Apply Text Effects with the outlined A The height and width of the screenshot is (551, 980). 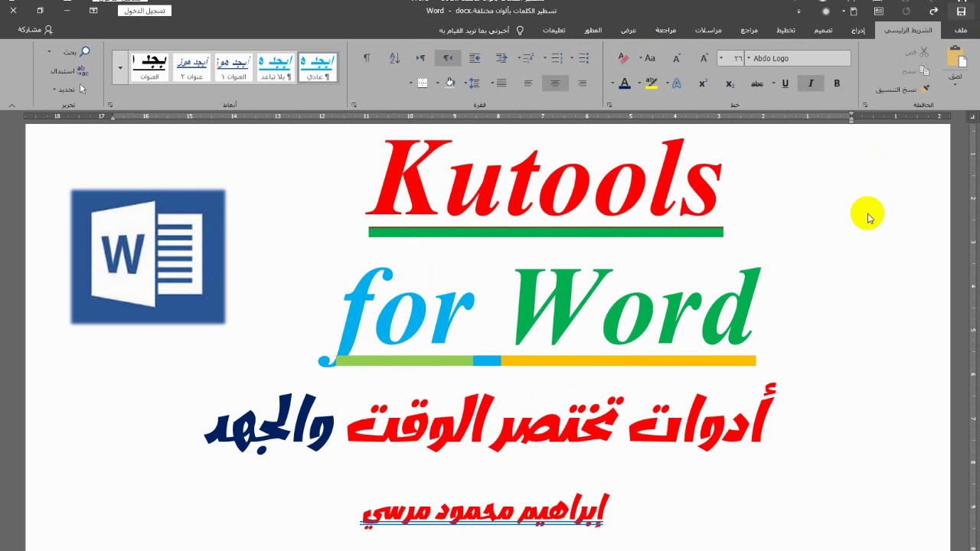click(677, 83)
